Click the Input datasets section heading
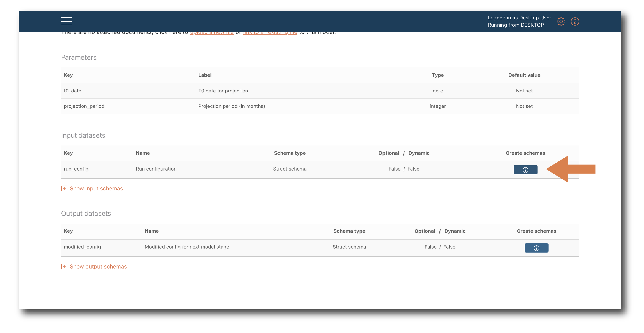This screenshot has width=644, height=333. [x=83, y=135]
